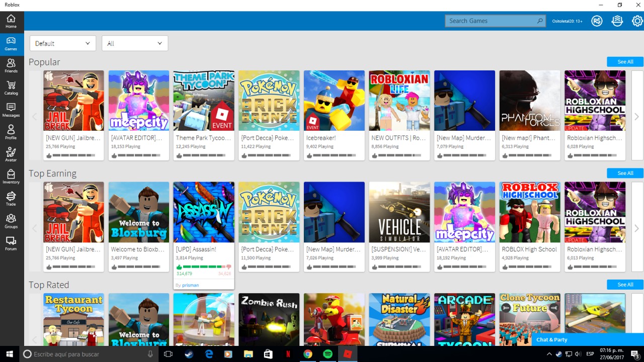Image resolution: width=644 pixels, height=362 pixels.
Task: Open the Chat & Party bar
Action: click(588, 339)
